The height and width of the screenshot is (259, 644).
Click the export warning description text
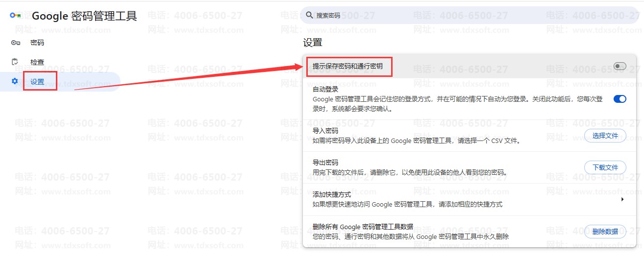410,172
